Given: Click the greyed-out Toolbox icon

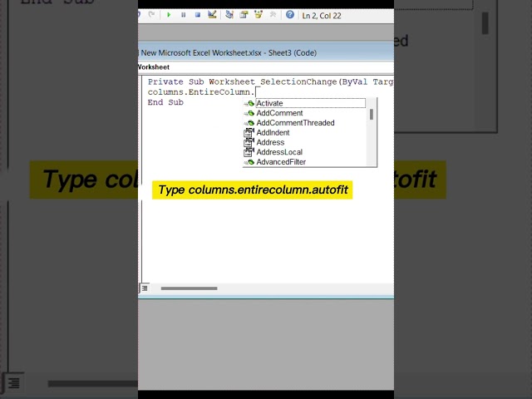Looking at the screenshot, I should click(x=273, y=15).
